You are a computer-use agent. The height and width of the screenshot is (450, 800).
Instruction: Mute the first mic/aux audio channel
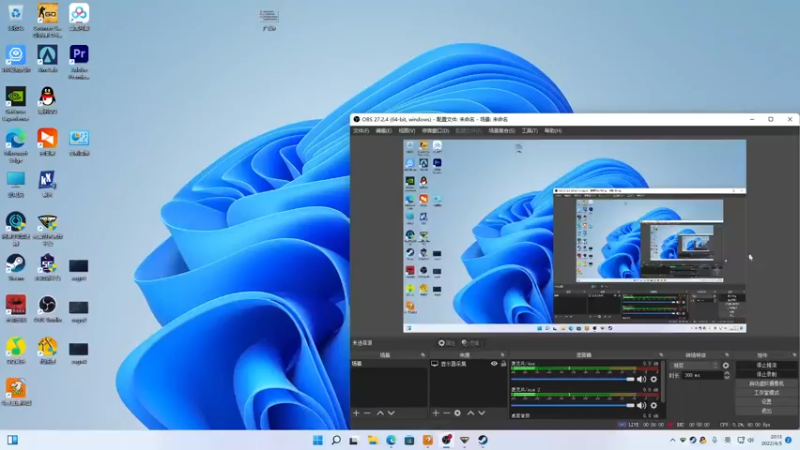pyautogui.click(x=641, y=379)
